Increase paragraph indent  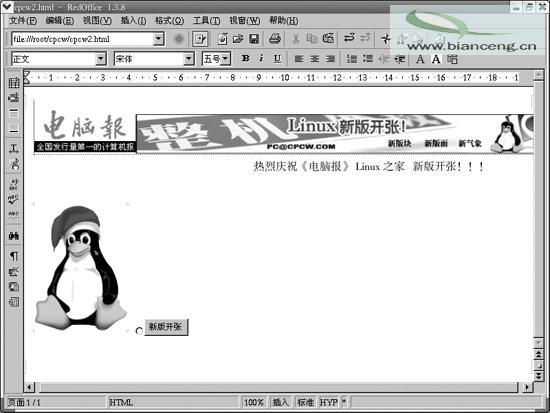pyautogui.click(x=400, y=59)
